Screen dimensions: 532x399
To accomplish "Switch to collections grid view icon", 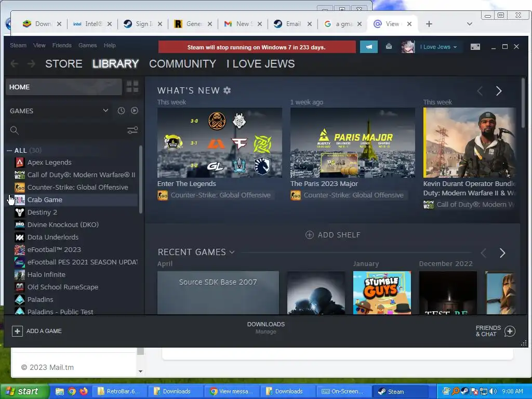I will (132, 87).
